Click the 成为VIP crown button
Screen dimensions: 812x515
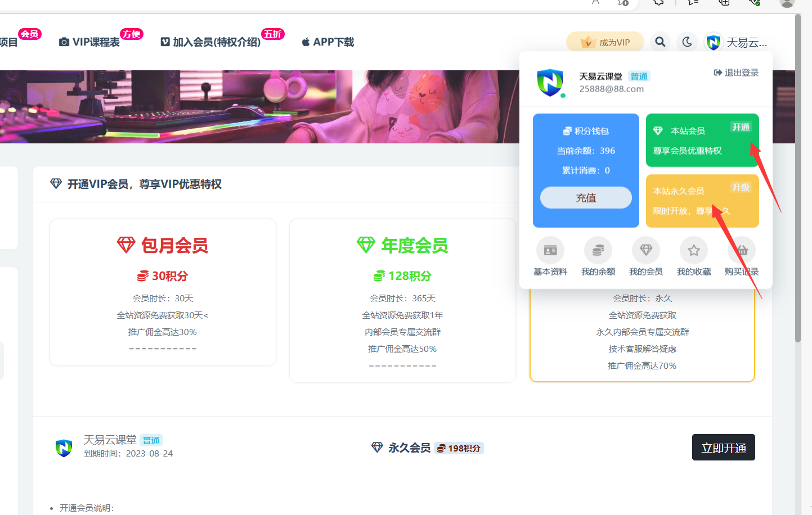pos(605,42)
